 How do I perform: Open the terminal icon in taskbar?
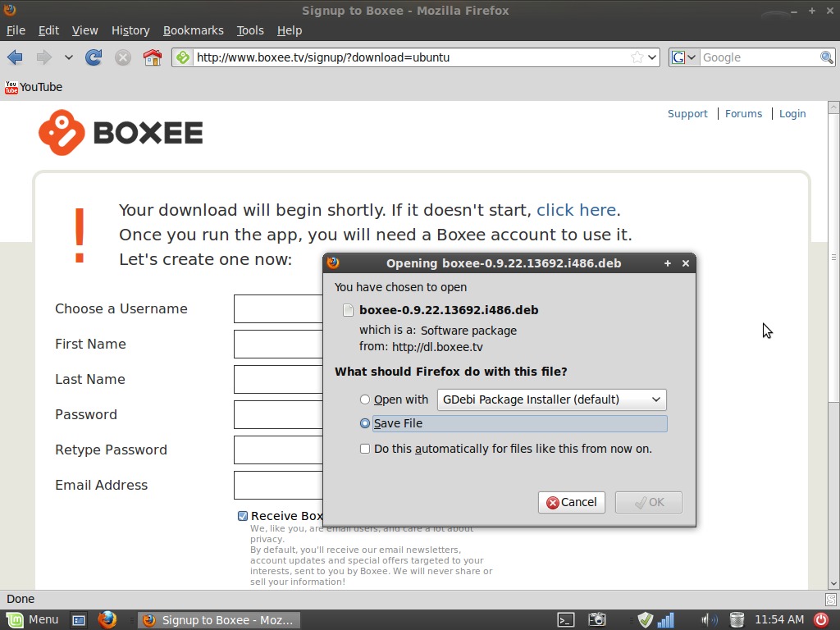(x=566, y=620)
